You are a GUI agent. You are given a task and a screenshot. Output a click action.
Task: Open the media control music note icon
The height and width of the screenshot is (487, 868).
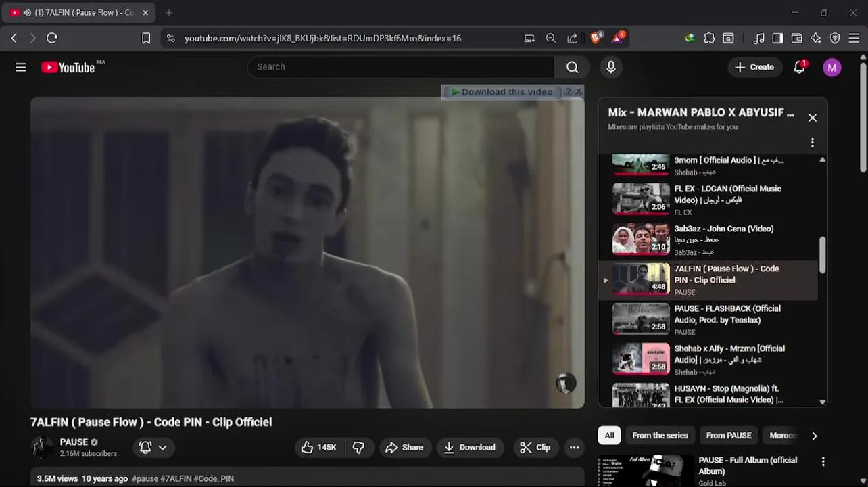coord(758,39)
